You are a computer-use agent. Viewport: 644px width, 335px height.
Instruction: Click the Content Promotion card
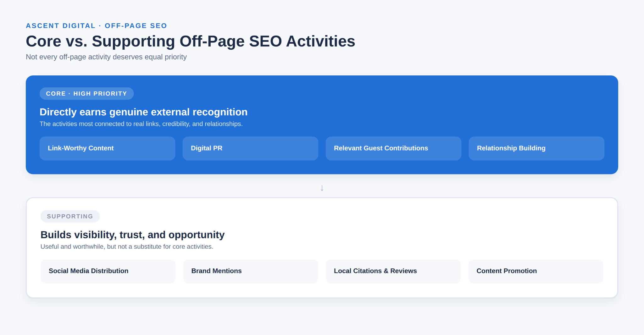[x=536, y=271]
